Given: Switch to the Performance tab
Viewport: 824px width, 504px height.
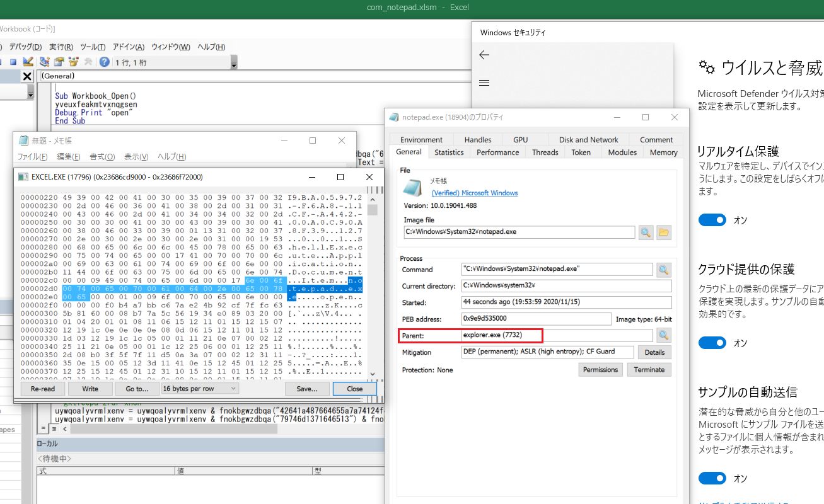Looking at the screenshot, I should point(497,152).
